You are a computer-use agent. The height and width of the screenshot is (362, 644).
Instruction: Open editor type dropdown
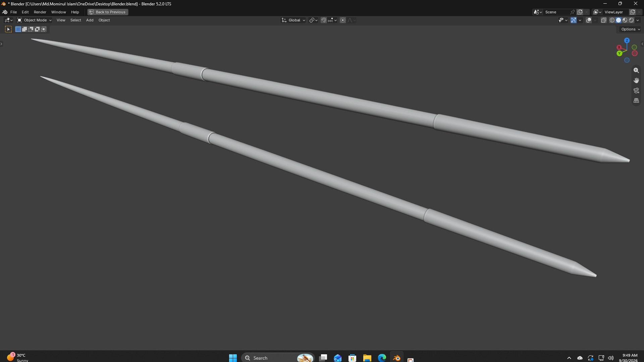tap(8, 20)
